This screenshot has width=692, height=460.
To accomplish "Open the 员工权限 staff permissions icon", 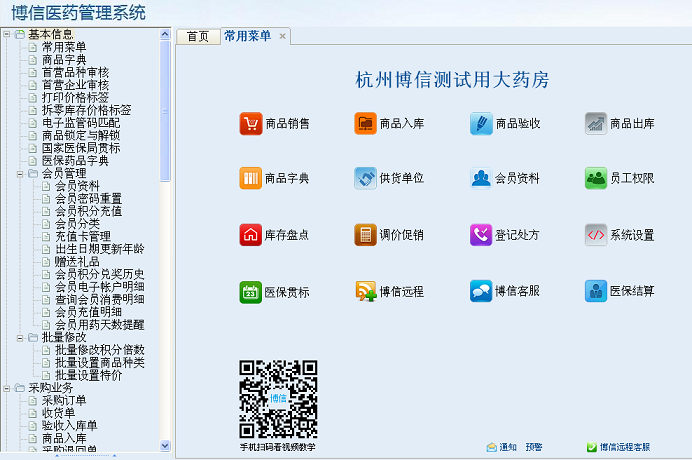I will [x=596, y=179].
